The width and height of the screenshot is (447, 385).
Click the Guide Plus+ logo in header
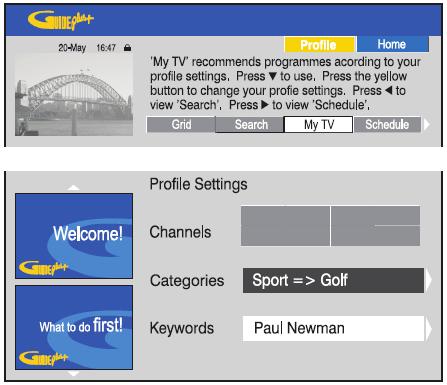60,20
